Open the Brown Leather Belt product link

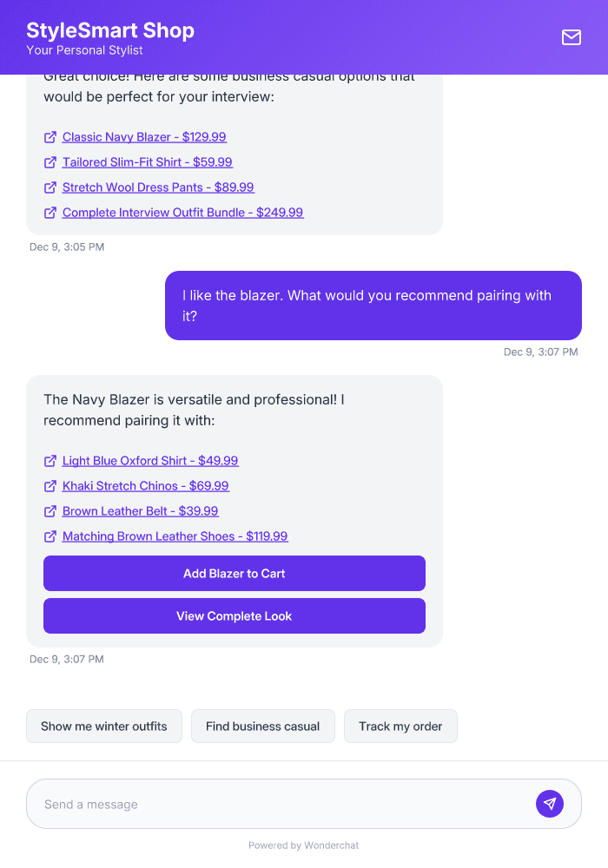(x=140, y=510)
